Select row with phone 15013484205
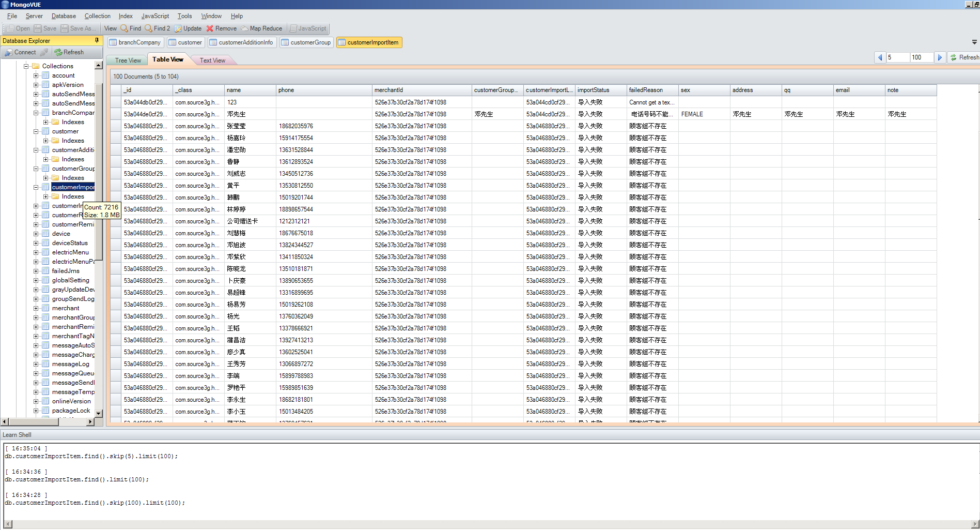The image size is (980, 530). click(x=523, y=412)
